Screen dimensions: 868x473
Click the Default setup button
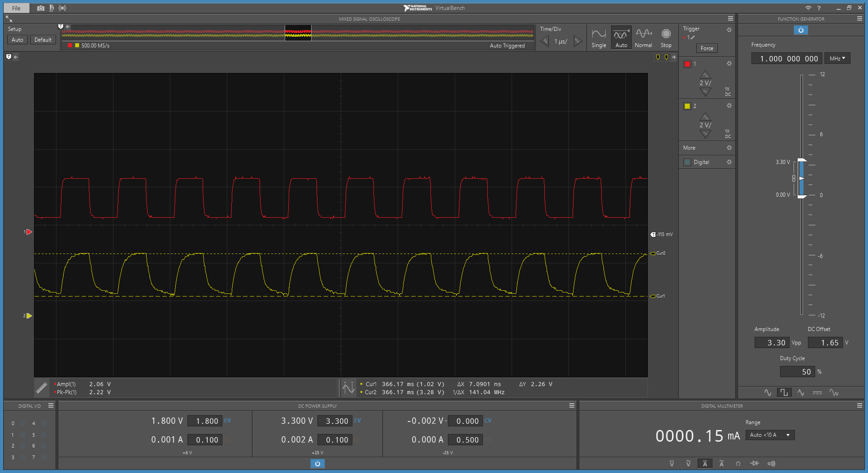click(x=43, y=40)
